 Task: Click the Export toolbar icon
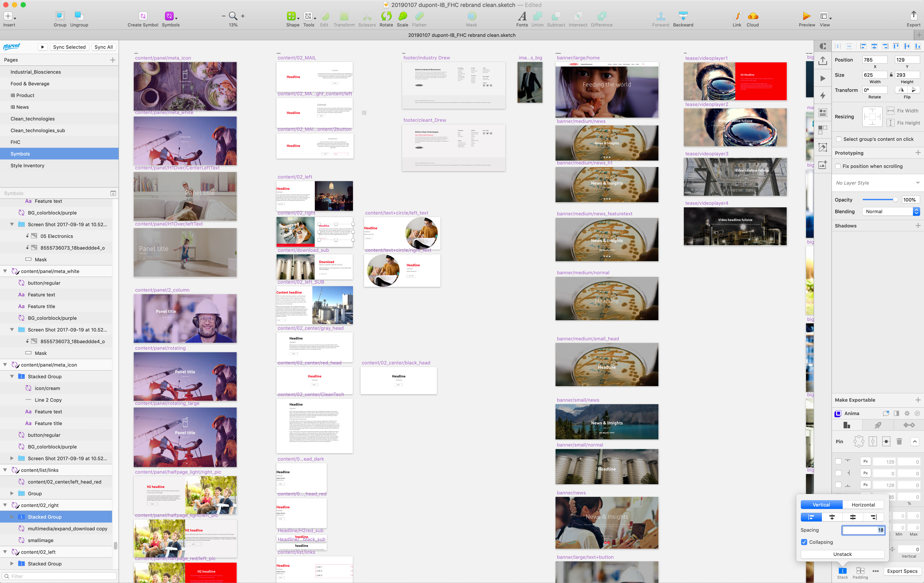tap(913, 16)
